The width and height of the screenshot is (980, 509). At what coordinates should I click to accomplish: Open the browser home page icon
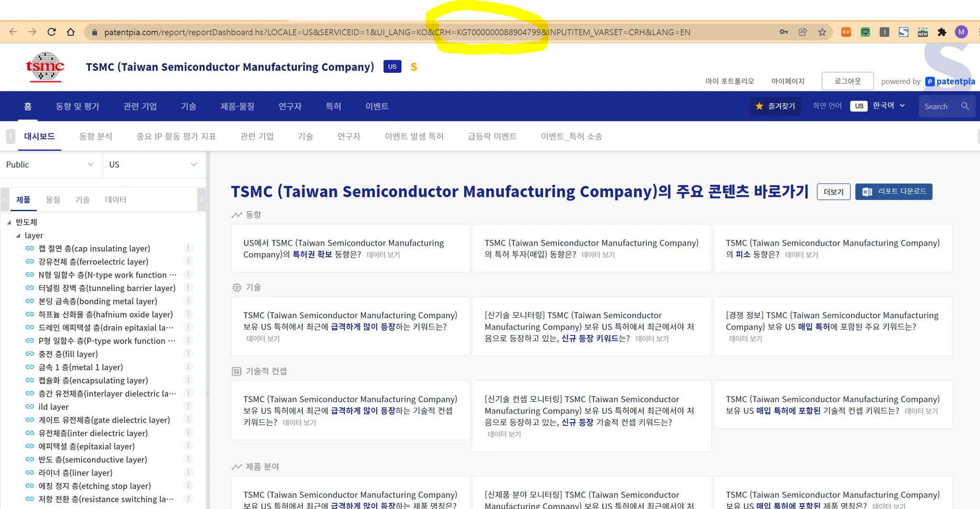pyautogui.click(x=71, y=32)
